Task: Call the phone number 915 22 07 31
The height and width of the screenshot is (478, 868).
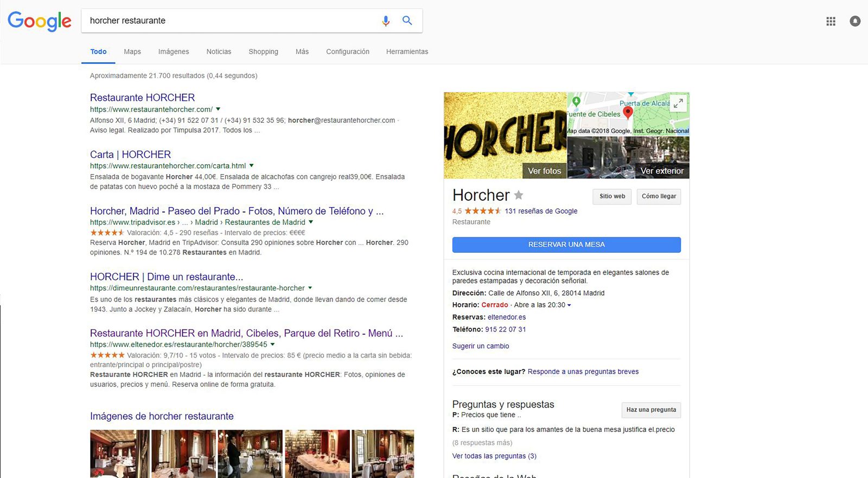Action: pos(506,329)
